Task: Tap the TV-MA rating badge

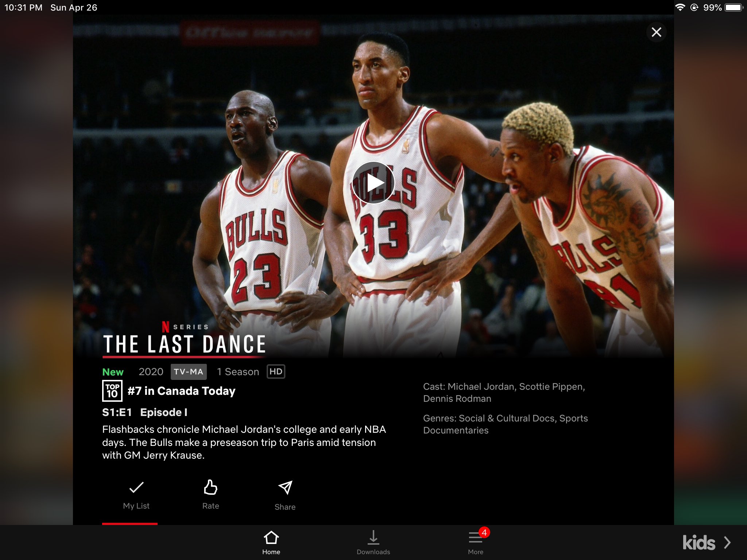Action: coord(189,372)
